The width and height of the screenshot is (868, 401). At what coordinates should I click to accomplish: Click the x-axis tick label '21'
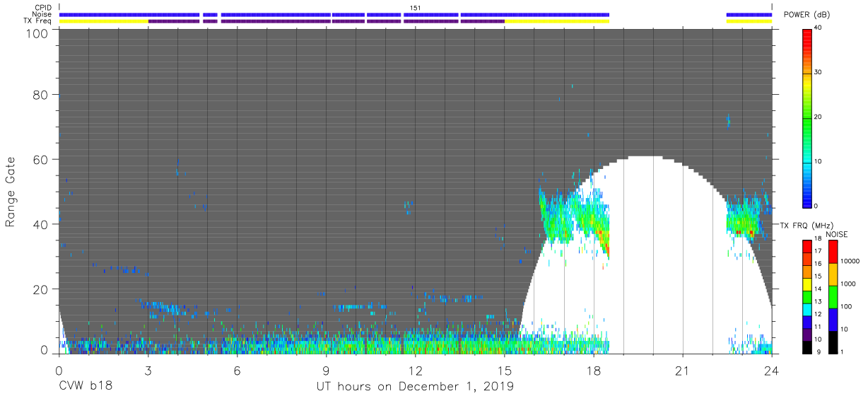(x=683, y=370)
